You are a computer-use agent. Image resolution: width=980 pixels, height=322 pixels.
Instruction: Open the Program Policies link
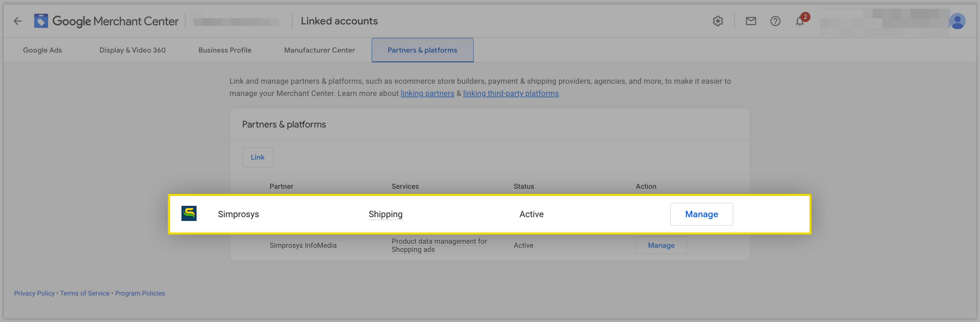140,293
